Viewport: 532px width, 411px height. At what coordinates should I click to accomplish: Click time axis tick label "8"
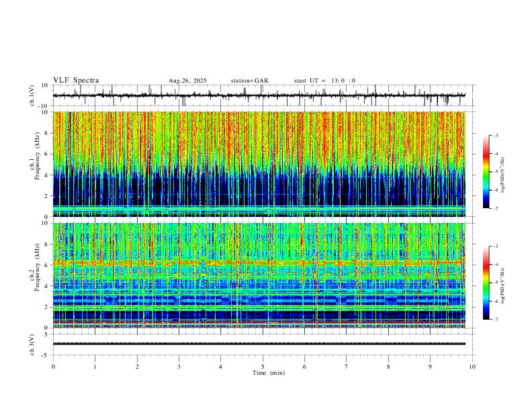[388, 367]
